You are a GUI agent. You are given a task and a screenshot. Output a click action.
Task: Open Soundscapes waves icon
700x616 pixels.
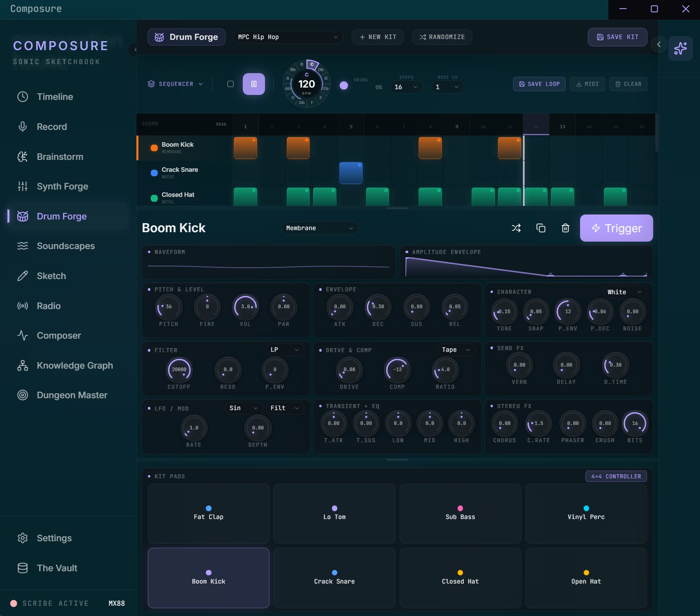23,246
